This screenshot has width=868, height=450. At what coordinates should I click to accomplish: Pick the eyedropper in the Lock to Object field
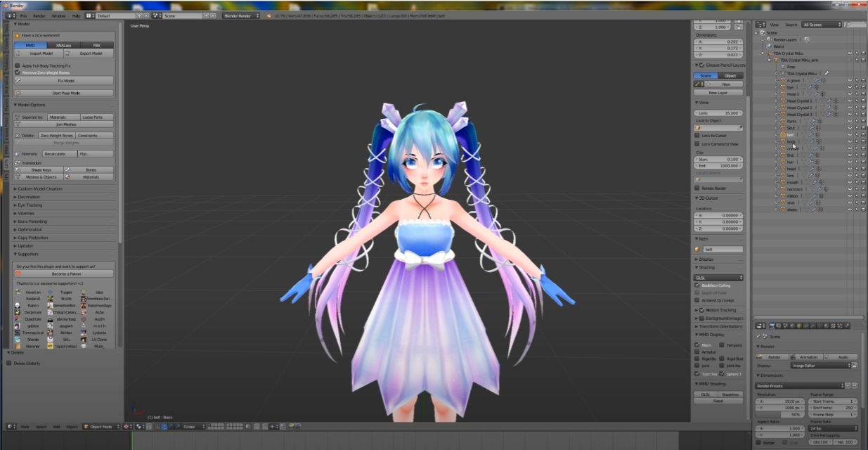pos(741,128)
